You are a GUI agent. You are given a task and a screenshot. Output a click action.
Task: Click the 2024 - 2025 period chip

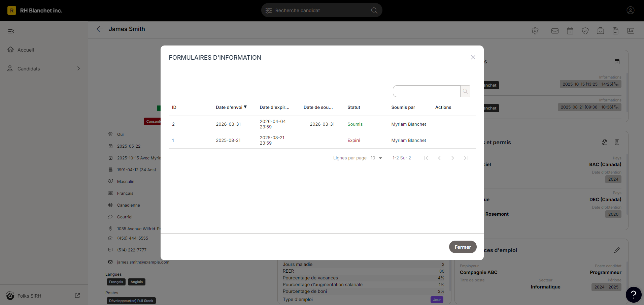click(x=606, y=287)
